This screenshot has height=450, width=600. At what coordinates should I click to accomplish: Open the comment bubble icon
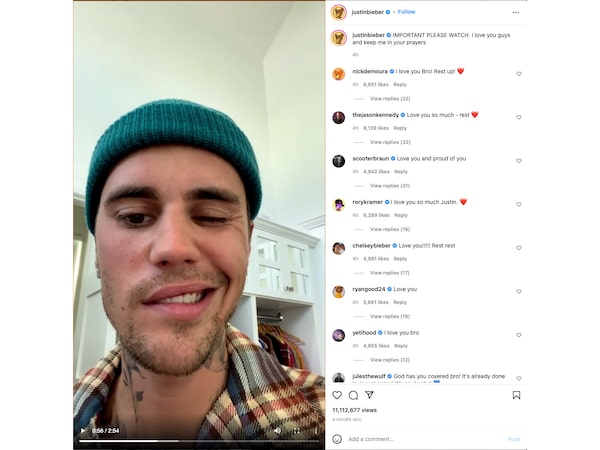click(x=353, y=395)
